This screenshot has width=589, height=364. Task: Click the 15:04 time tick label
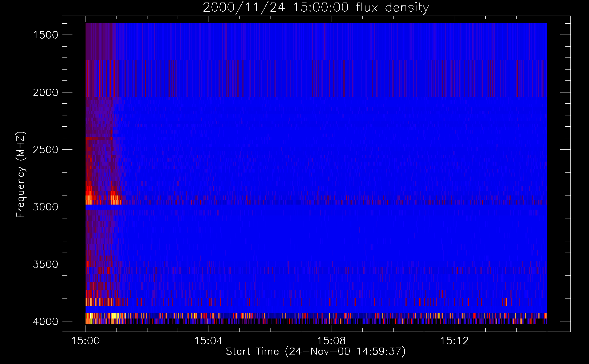208,341
